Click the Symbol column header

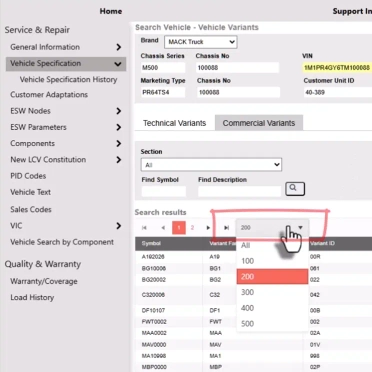tap(151, 243)
